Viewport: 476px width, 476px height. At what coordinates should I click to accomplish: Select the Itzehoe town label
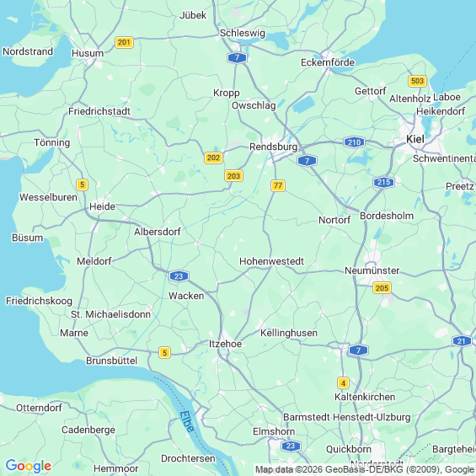click(x=225, y=344)
